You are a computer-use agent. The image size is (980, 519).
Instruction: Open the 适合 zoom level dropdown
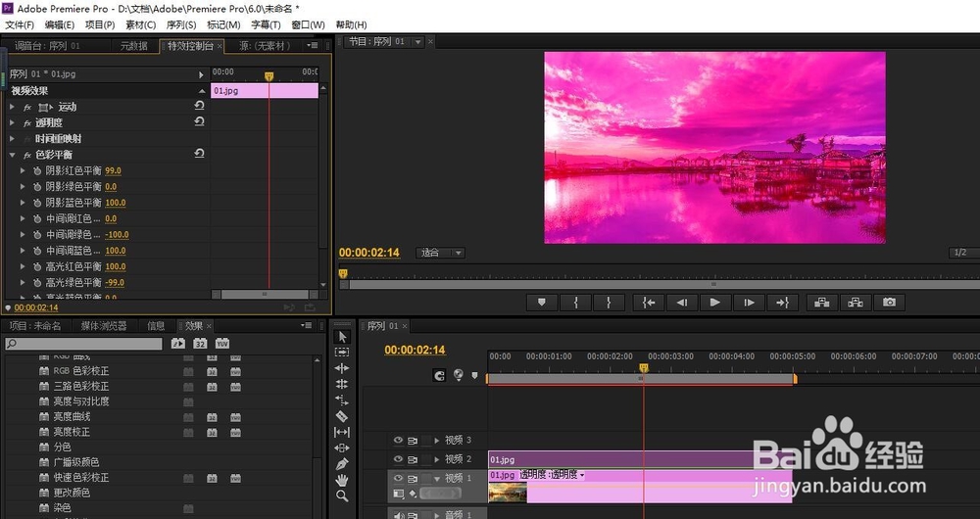tap(441, 253)
